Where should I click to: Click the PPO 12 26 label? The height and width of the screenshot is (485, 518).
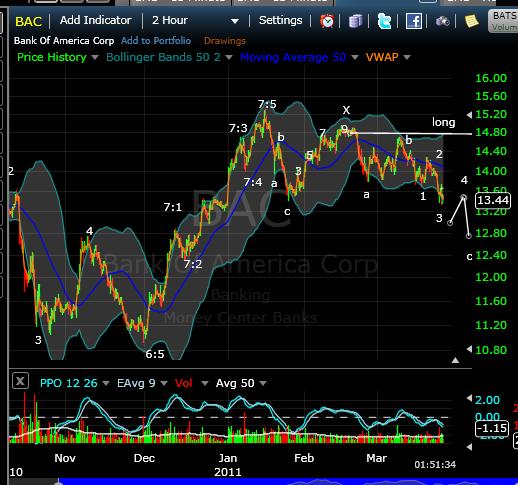69,383
